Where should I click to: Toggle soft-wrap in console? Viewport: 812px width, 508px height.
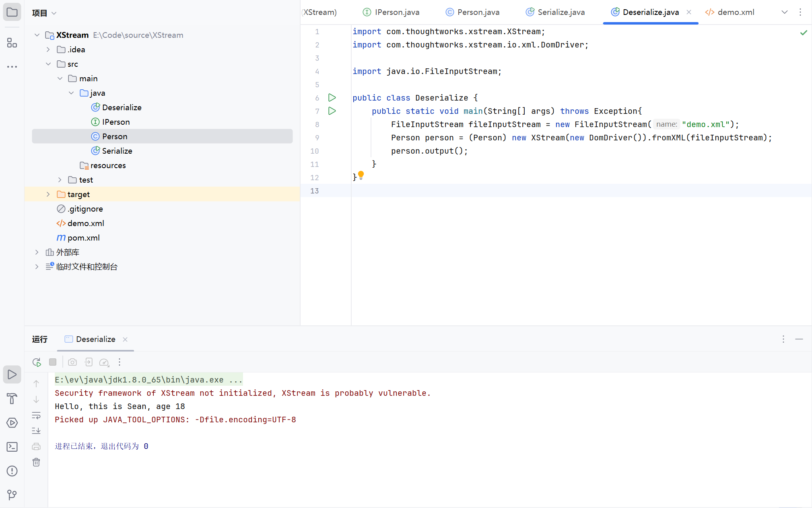click(36, 415)
